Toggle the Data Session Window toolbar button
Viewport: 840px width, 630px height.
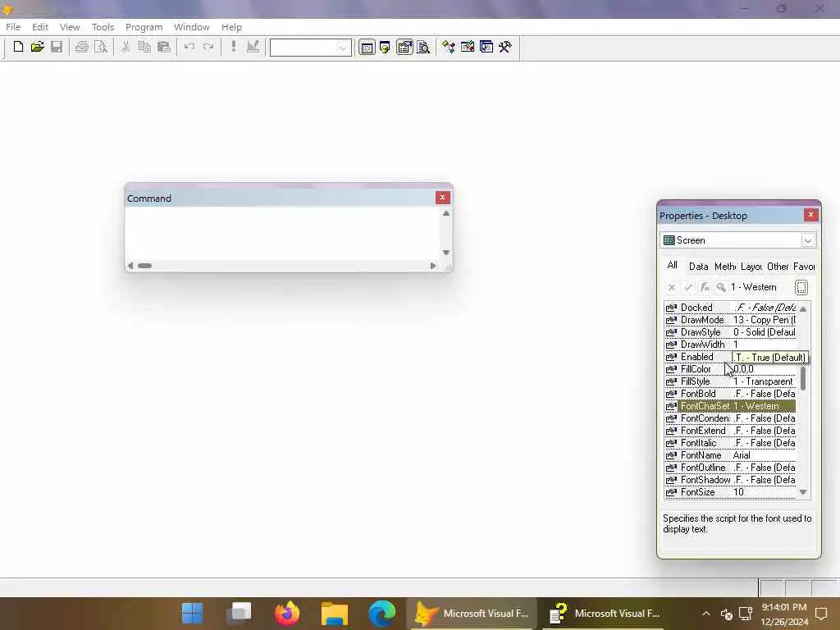[x=386, y=48]
